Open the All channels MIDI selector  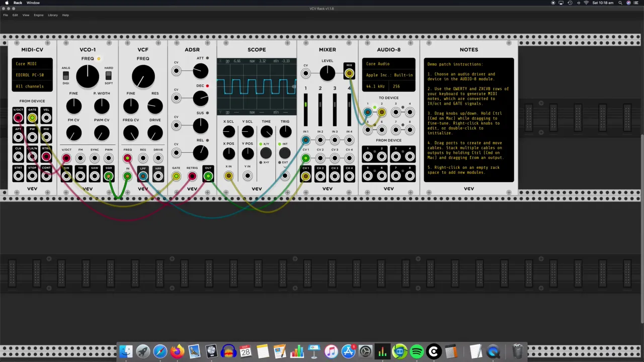click(32, 86)
